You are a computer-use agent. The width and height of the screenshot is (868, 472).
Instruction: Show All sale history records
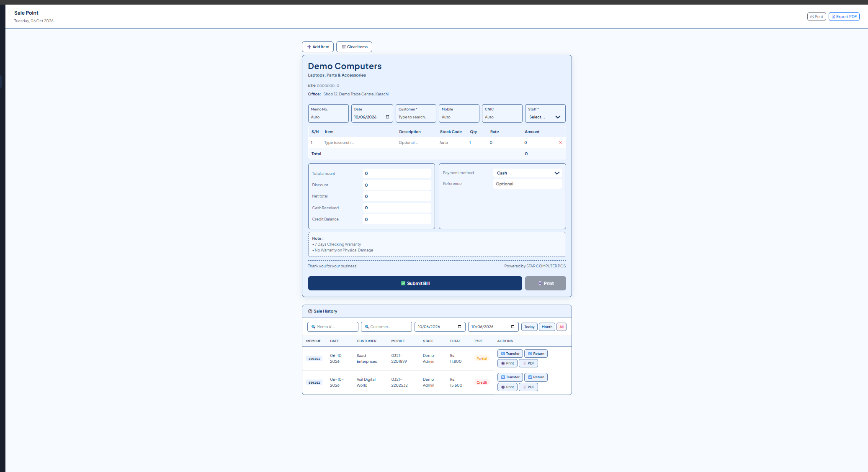(561, 327)
